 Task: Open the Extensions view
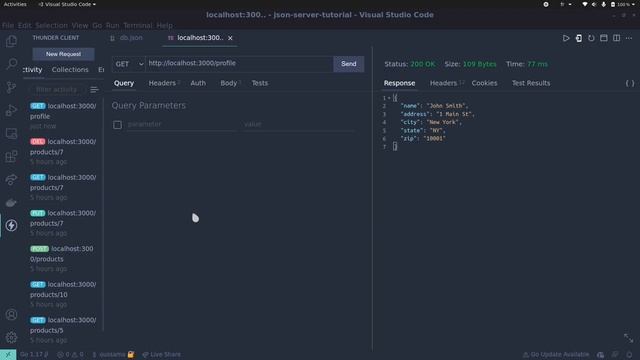(11, 156)
